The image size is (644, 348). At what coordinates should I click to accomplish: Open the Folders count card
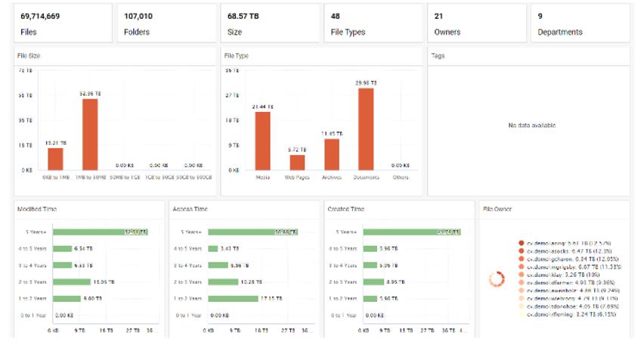[x=166, y=23]
